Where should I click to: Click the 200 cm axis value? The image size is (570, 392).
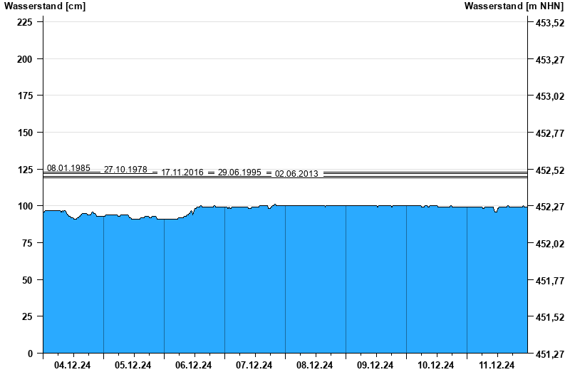pos(25,59)
